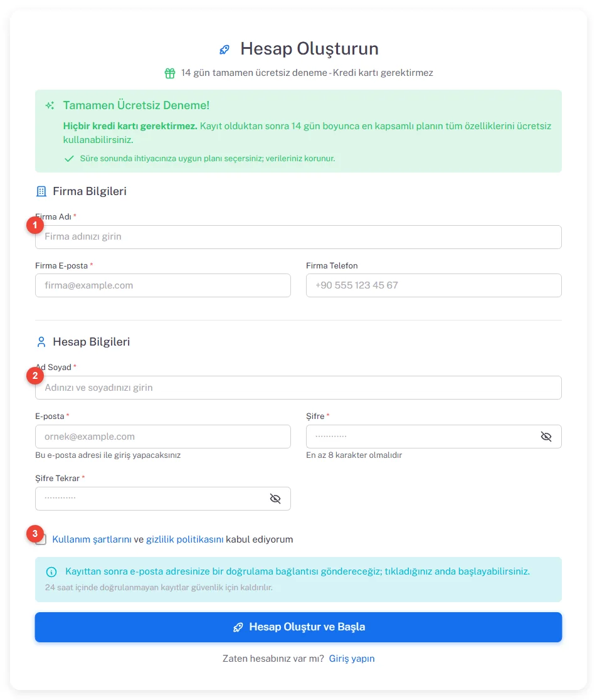Viewport: 597px width, 700px height.
Task: Toggle visibility in the Şifre Tekrar field
Action: click(275, 499)
